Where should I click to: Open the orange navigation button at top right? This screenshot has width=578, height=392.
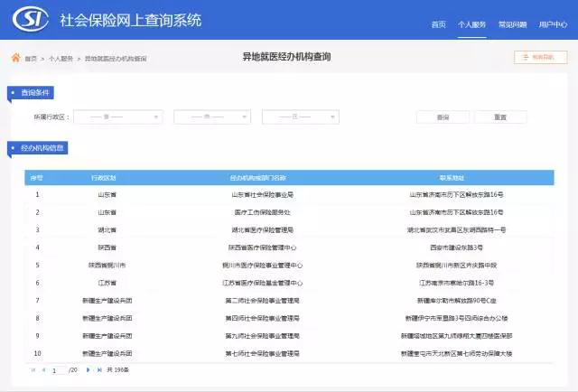[x=540, y=57]
